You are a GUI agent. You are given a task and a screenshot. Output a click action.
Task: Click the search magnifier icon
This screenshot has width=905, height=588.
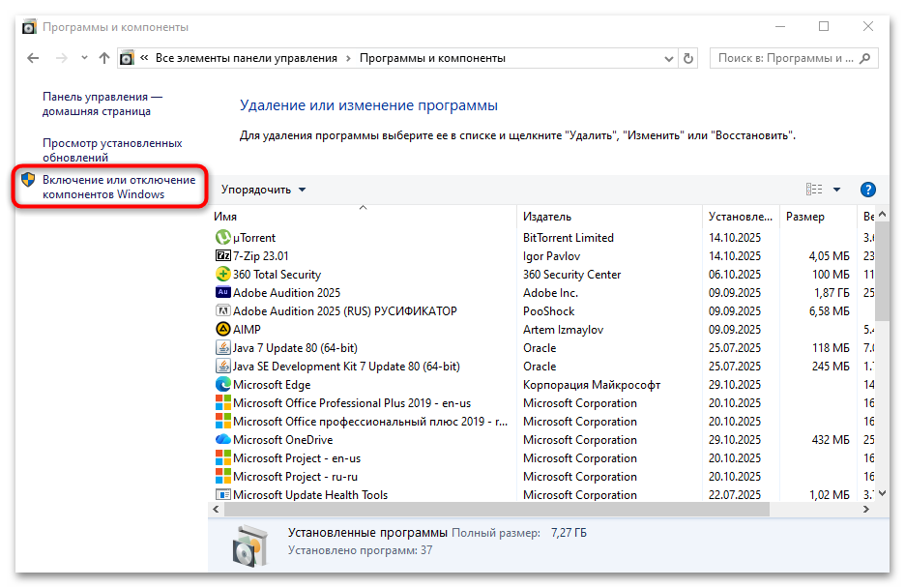[864, 58]
